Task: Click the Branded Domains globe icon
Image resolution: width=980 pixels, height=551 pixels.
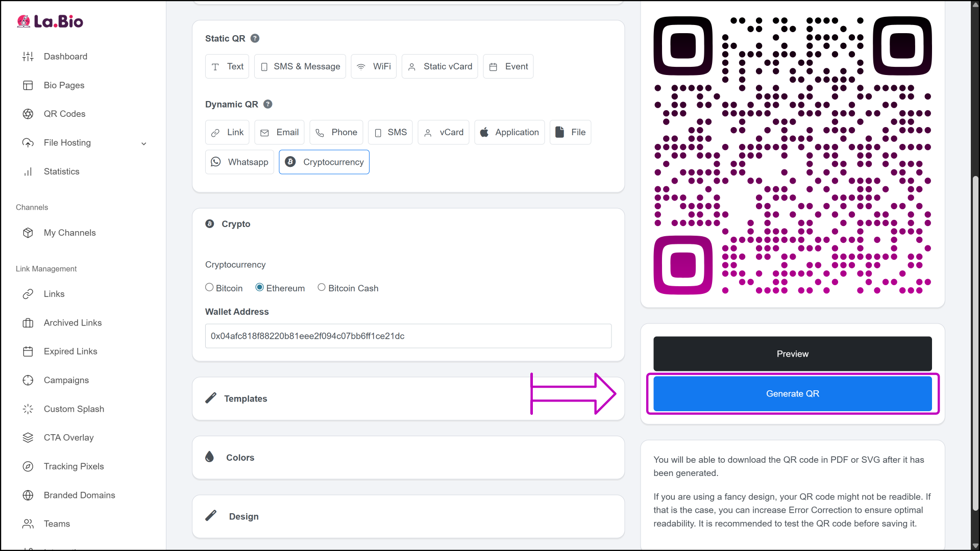Action: [28, 495]
